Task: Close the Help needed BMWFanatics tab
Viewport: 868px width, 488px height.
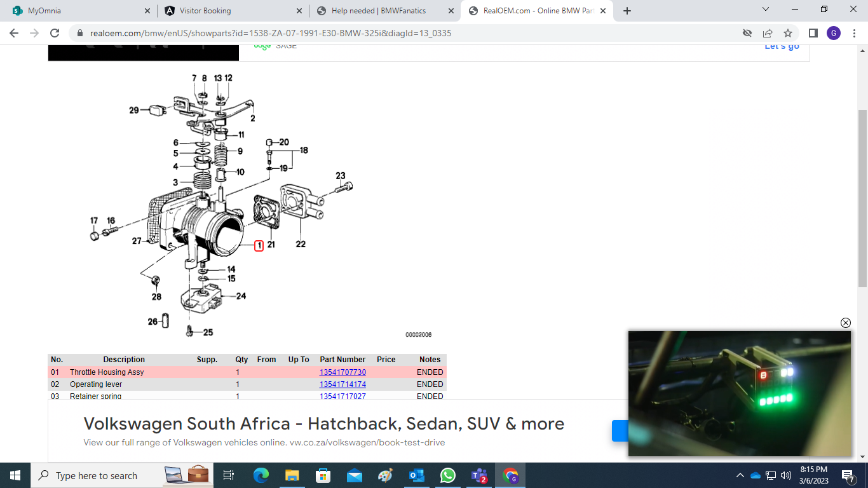Action: pos(451,11)
